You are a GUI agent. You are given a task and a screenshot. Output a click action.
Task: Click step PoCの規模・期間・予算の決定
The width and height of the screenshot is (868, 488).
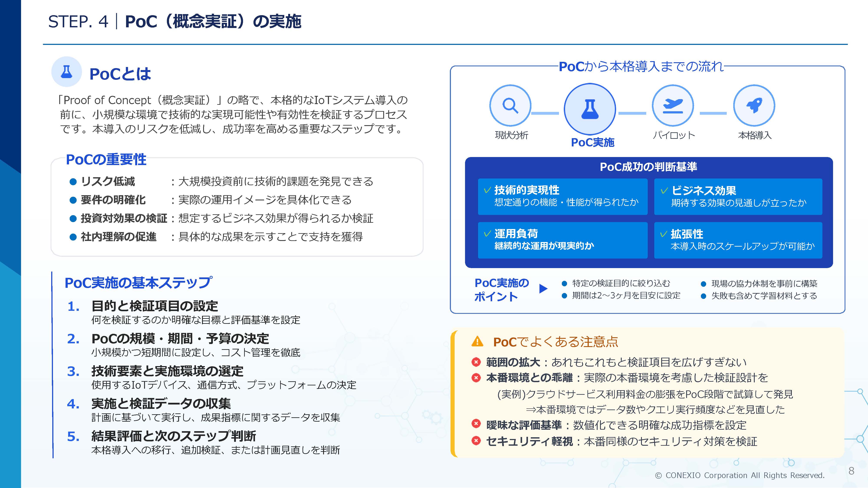pyautogui.click(x=180, y=339)
